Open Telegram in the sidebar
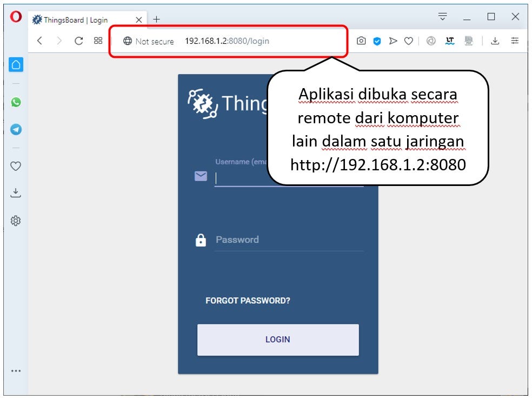This screenshot has height=399, width=532. 16,129
